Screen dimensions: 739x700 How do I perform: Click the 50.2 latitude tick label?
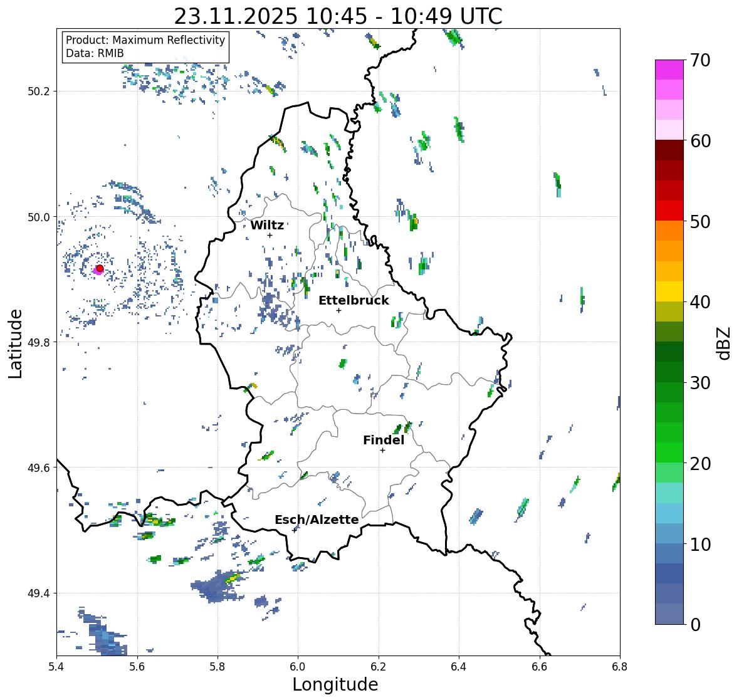[38, 91]
